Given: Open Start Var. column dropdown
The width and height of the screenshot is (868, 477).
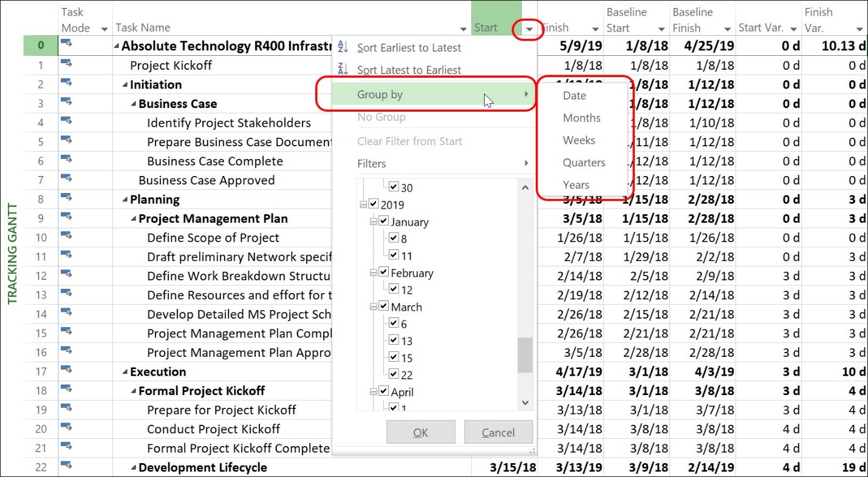Looking at the screenshot, I should point(793,29).
